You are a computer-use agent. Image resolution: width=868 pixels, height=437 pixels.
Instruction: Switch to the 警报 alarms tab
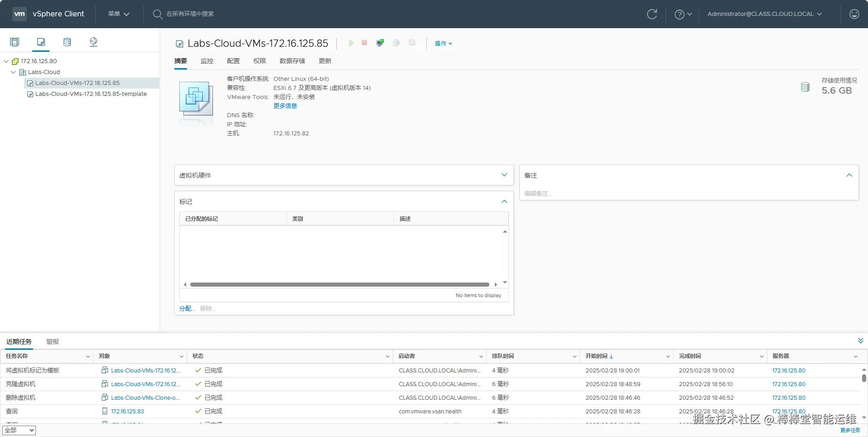coord(53,342)
